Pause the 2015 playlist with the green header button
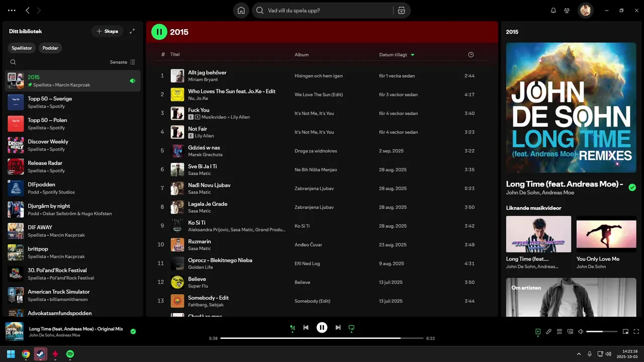 (159, 32)
